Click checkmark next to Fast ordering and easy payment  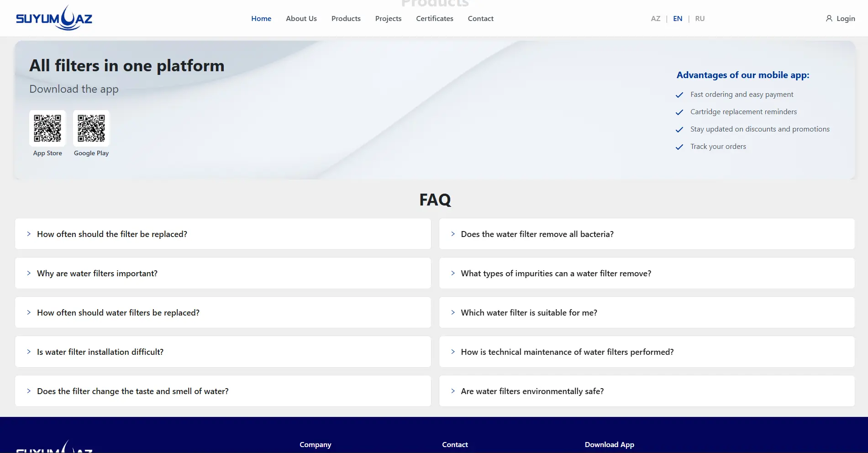coord(679,95)
